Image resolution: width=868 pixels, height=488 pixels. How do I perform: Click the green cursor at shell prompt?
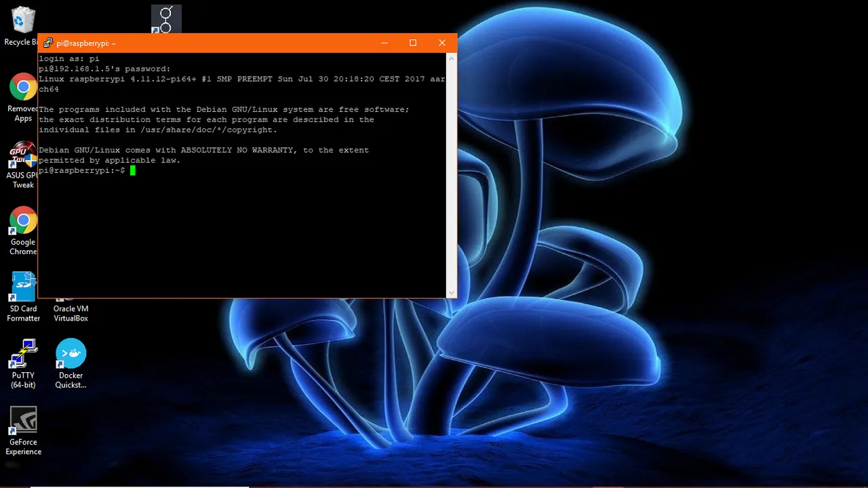click(133, 171)
